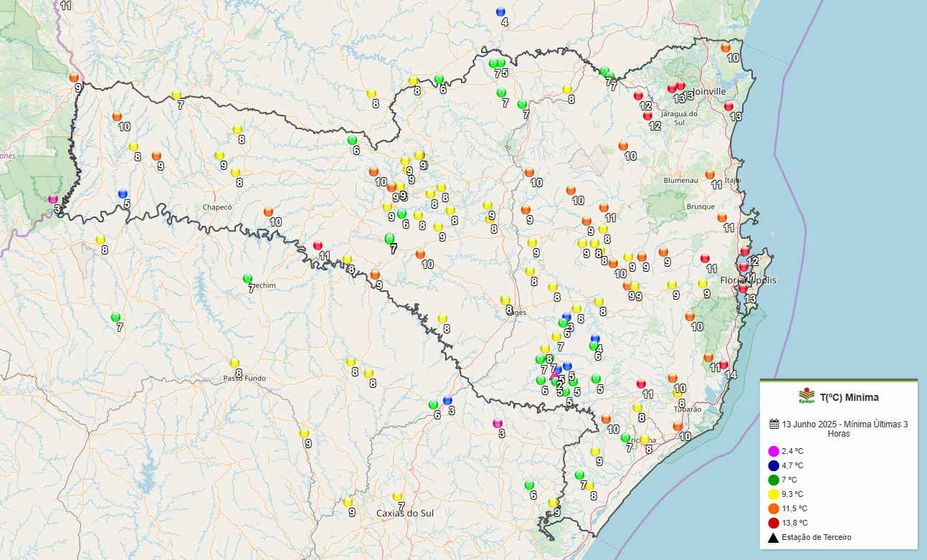Viewport: 927px width, 560px height.
Task: Click the blue 3° marker beside the green 6°
Action: pyautogui.click(x=447, y=400)
